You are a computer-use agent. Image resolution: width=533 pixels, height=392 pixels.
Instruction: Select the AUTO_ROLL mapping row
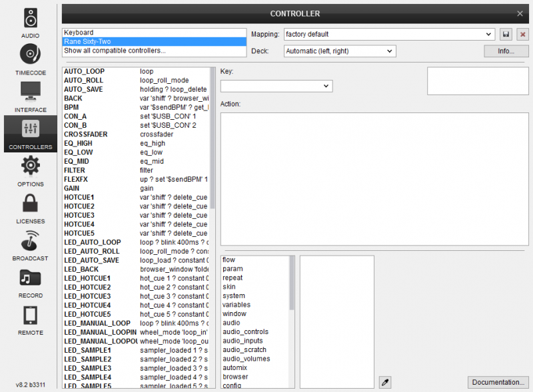pos(137,81)
